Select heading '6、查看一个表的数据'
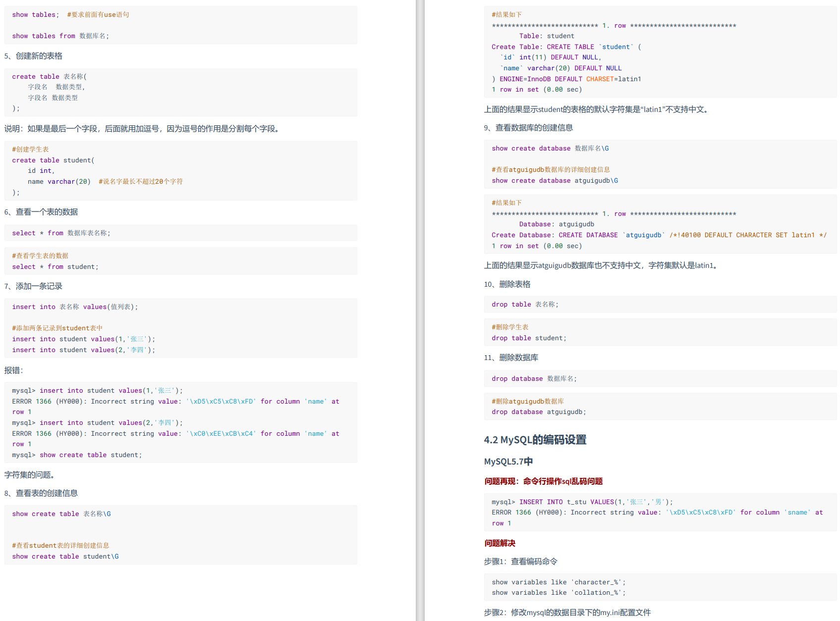 coord(41,212)
